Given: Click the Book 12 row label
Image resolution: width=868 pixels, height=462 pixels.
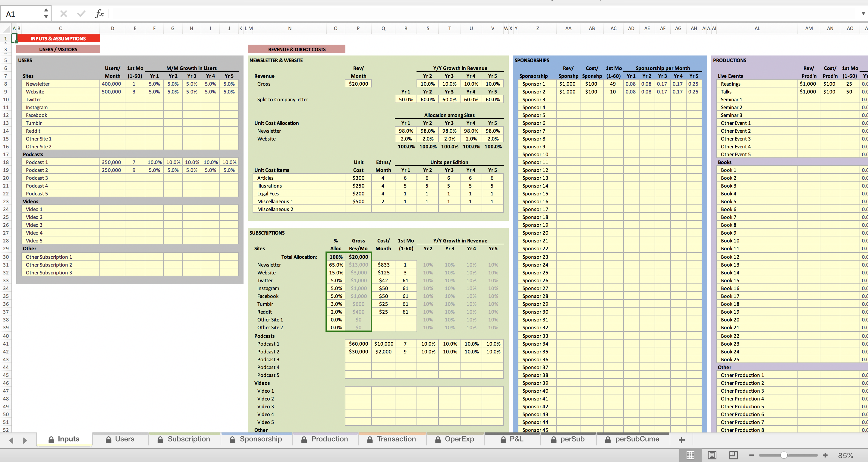Looking at the screenshot, I should point(730,257).
